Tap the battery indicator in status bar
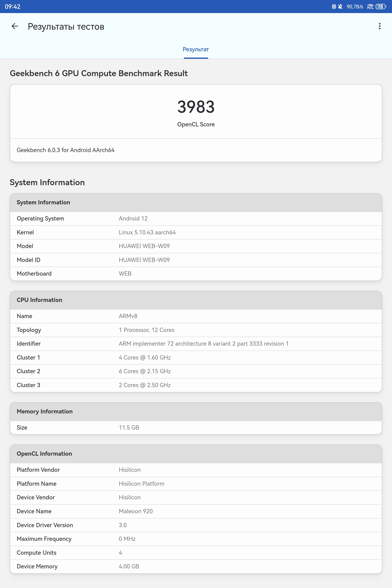The image size is (392, 588). pos(381,7)
